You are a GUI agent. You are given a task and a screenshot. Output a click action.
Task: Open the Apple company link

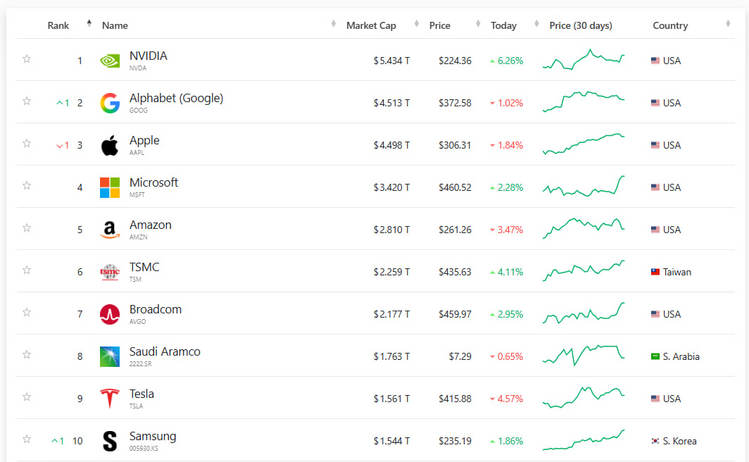click(x=144, y=140)
